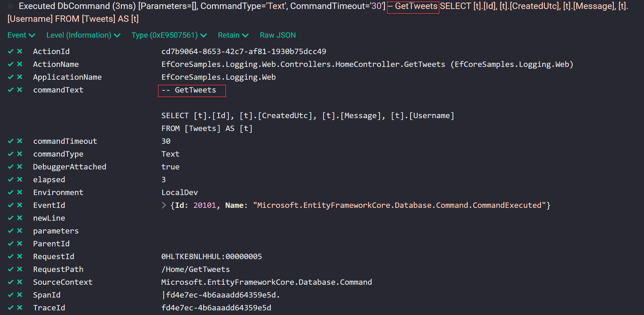Screen dimensions: 644x315
Task: Click the check filter icon next to DebuggerAttached
Action: (11, 167)
